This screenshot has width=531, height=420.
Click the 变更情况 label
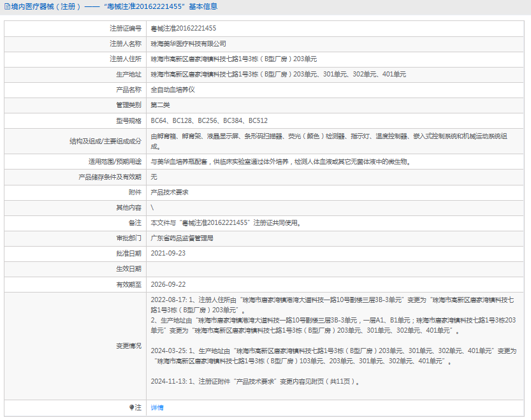tap(129, 346)
